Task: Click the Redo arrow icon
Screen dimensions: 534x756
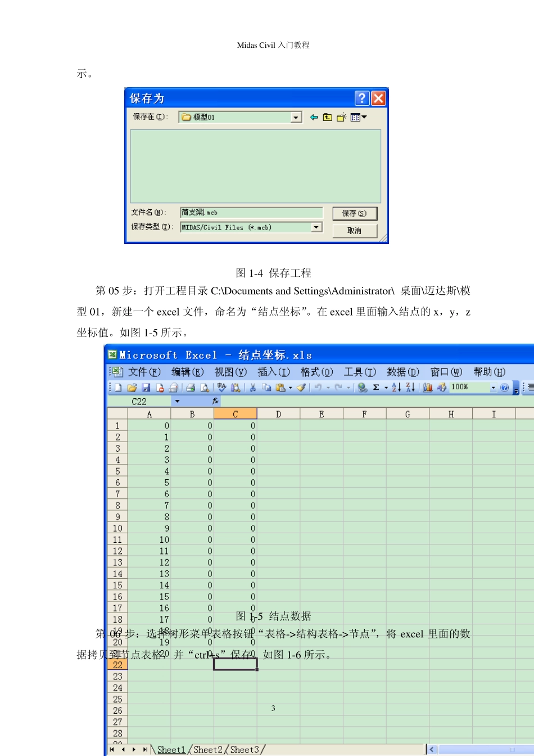Action: (338, 388)
